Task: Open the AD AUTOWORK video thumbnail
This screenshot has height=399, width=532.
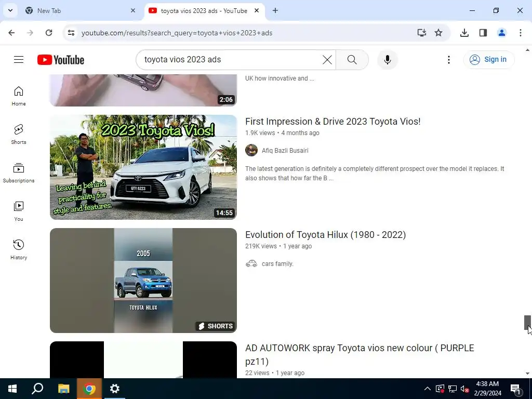Action: pos(143,360)
